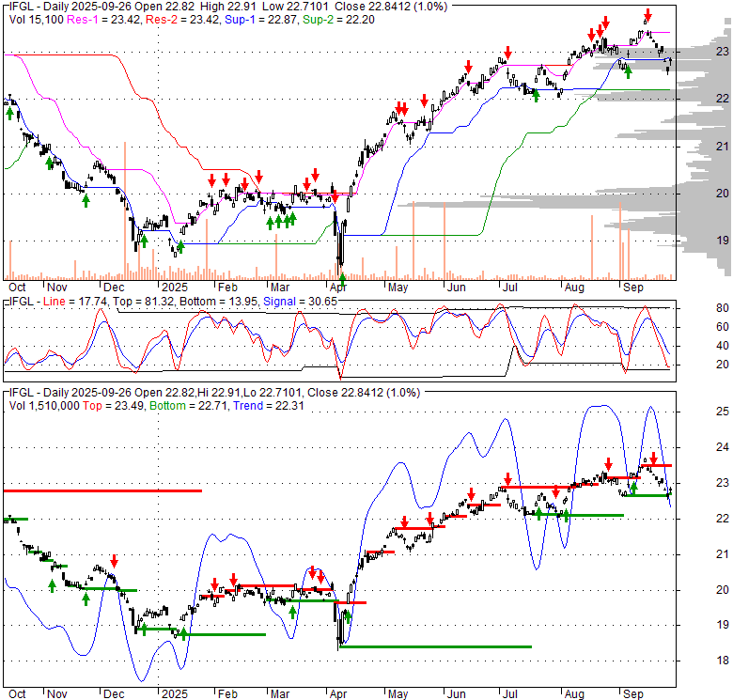Image resolution: width=733 pixels, height=700 pixels.
Task: Click the 'Jun' month label under bottom chart
Action: [457, 694]
